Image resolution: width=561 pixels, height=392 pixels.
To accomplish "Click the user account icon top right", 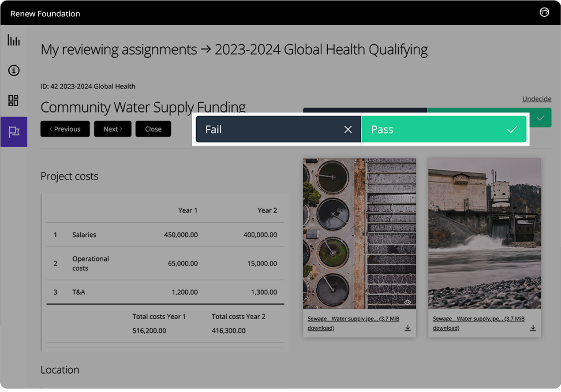I will click(544, 12).
